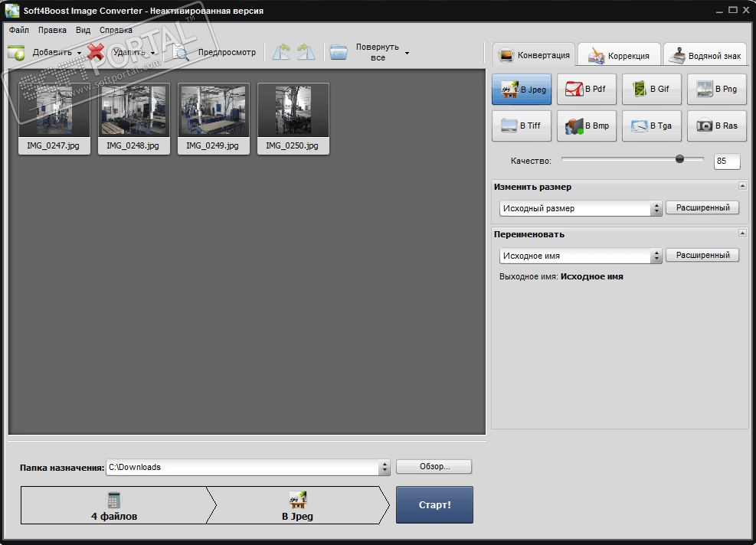Select thumbnail IMG_0247.jpg

(54, 119)
